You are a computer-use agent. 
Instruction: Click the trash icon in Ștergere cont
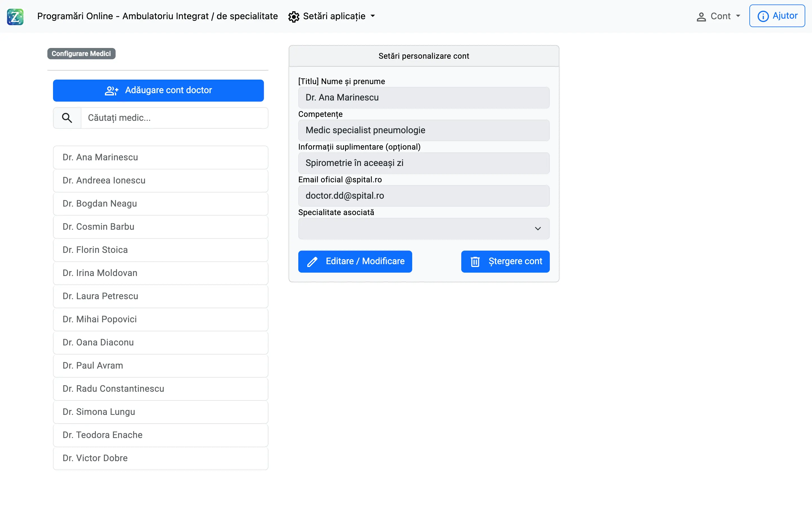click(x=475, y=262)
